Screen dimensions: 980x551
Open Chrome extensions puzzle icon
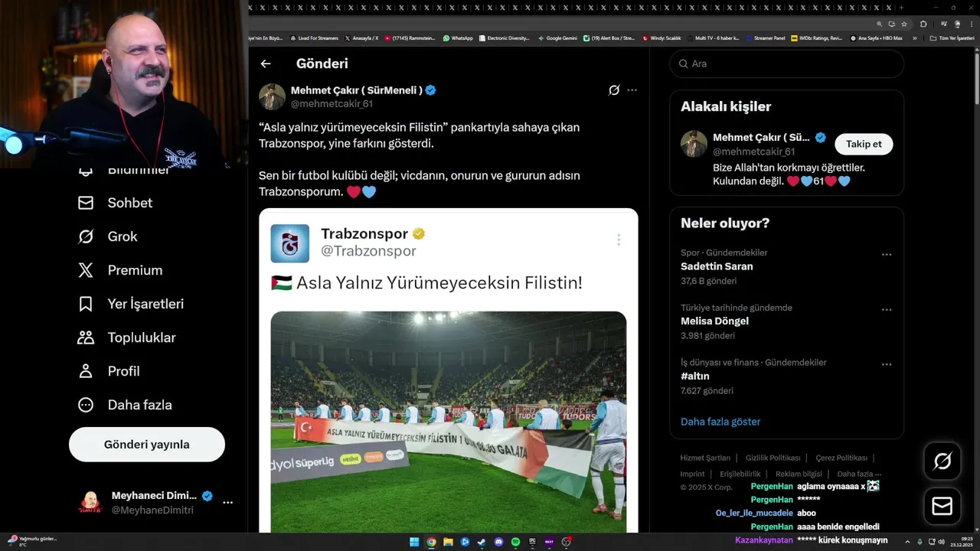(x=923, y=24)
